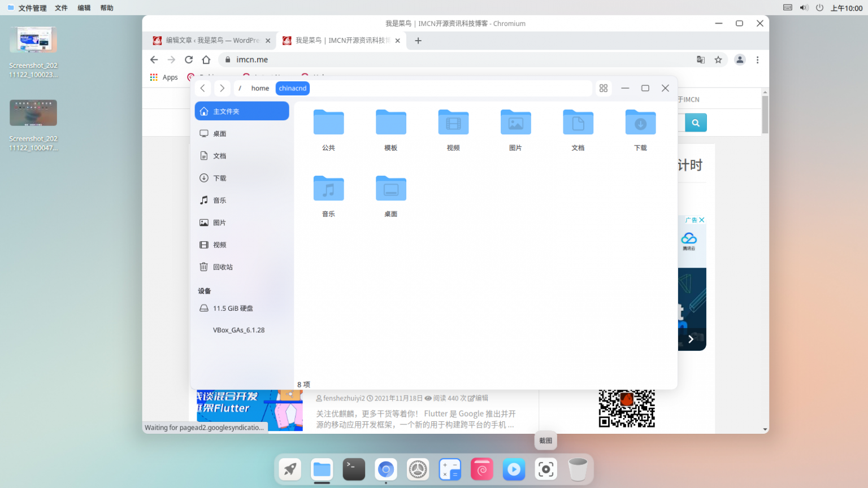This screenshot has height=488, width=868.
Task: Reload the page in Chromium
Action: click(x=189, y=59)
